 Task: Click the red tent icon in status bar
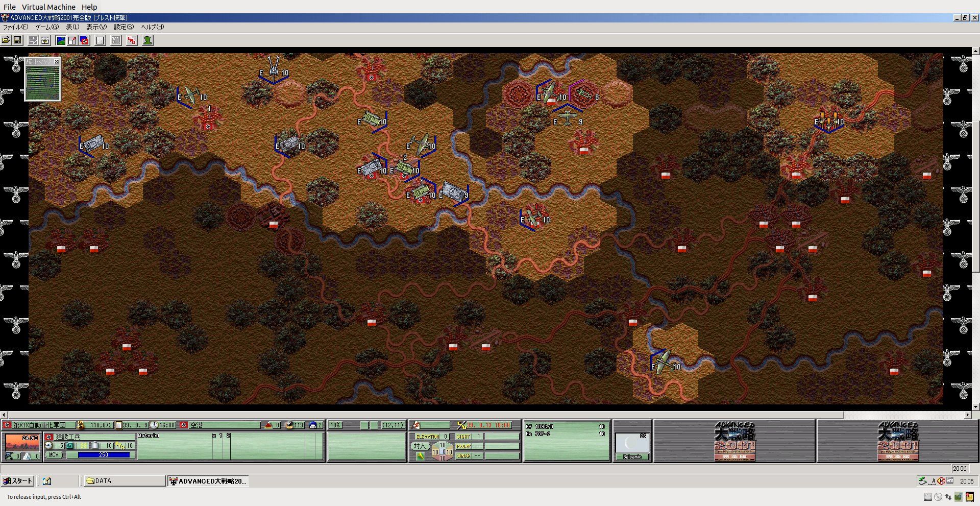point(268,425)
